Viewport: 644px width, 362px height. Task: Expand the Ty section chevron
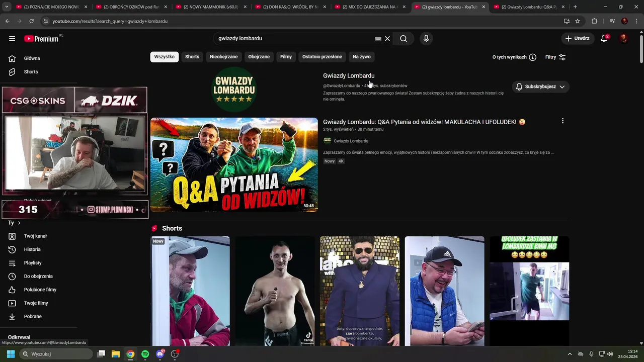coord(19,223)
